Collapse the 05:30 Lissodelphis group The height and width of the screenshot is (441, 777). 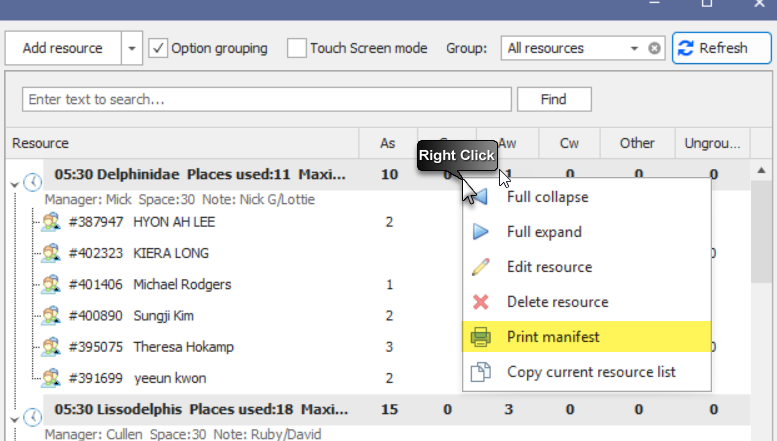(x=14, y=420)
